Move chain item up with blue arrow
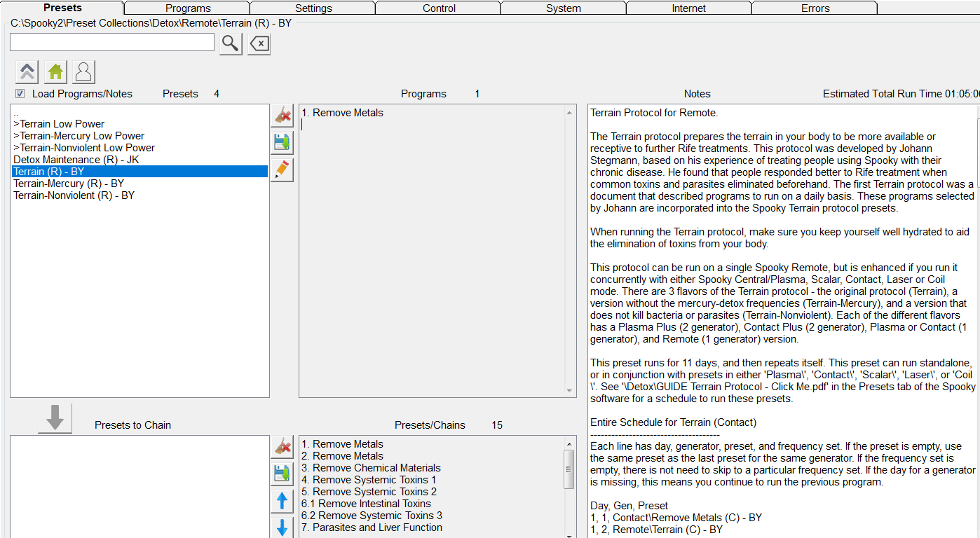This screenshot has width=980, height=538. [282, 501]
